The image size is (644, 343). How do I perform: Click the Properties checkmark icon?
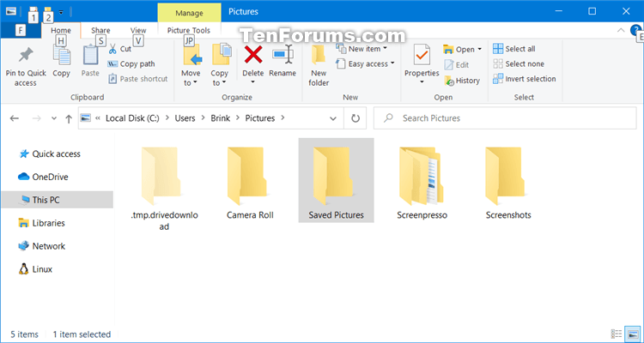point(422,56)
